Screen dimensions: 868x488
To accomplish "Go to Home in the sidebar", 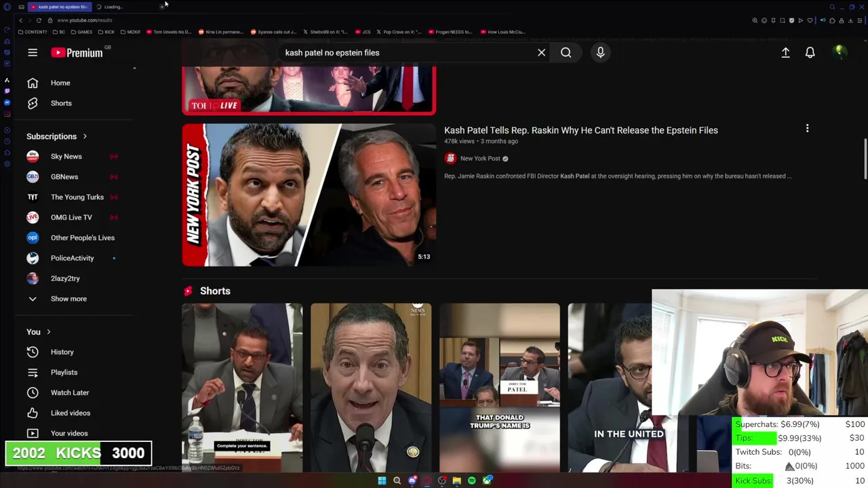I will click(x=60, y=83).
